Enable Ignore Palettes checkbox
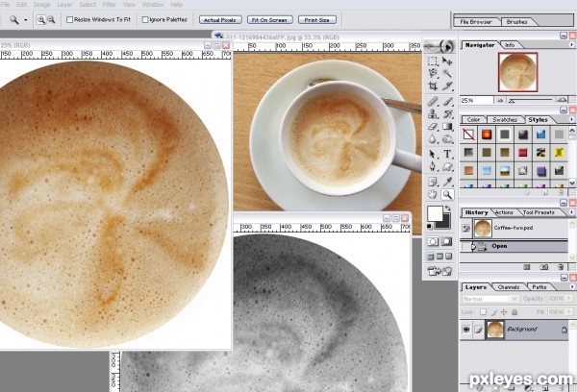The width and height of the screenshot is (577, 392). (x=145, y=19)
